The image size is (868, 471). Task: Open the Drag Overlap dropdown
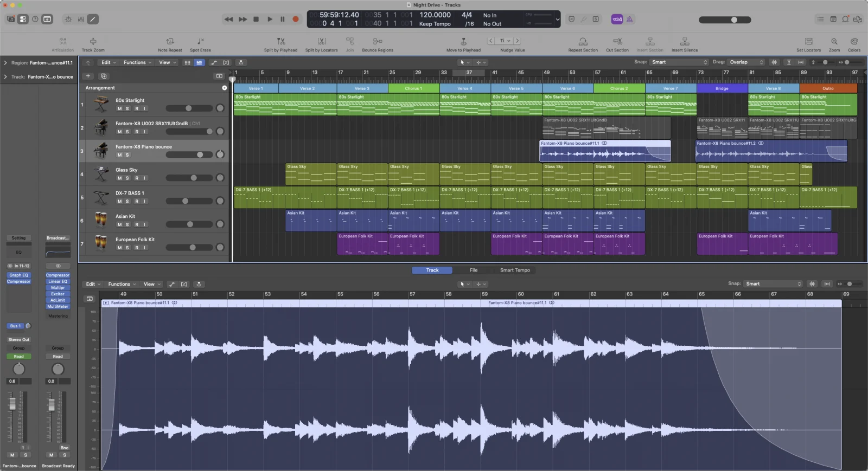746,62
